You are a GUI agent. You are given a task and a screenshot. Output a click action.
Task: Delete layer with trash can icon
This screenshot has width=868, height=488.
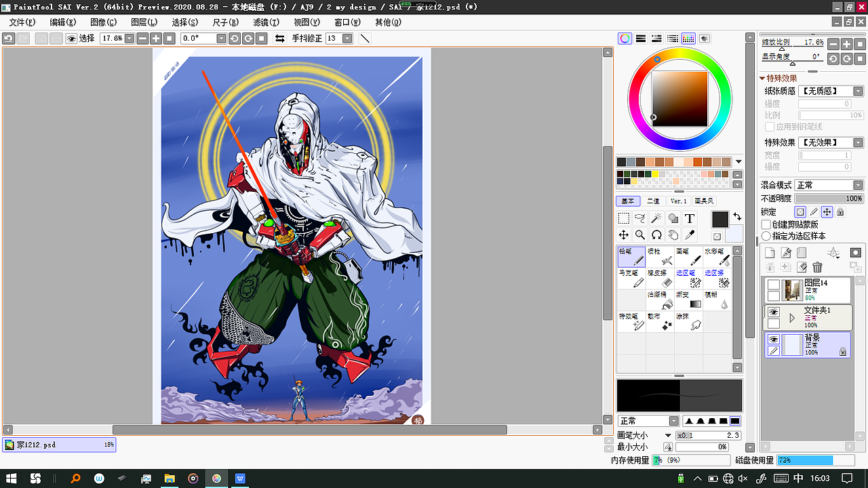coord(817,268)
